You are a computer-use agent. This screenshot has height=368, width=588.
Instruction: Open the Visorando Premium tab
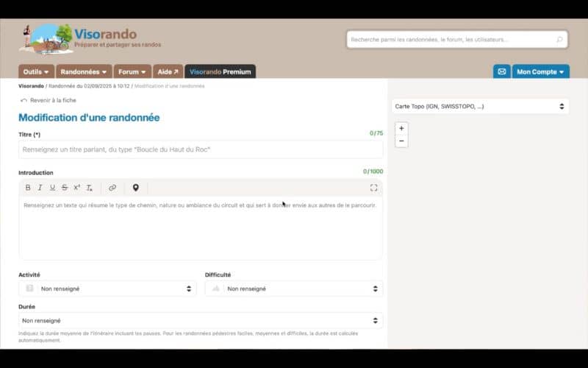coord(220,71)
